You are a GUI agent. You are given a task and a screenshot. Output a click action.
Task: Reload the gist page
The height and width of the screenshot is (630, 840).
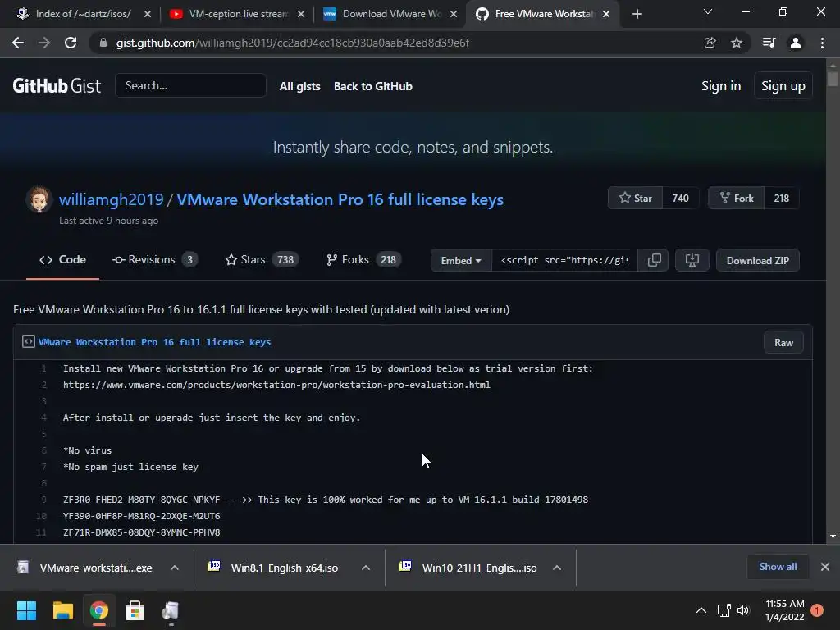pyautogui.click(x=71, y=43)
